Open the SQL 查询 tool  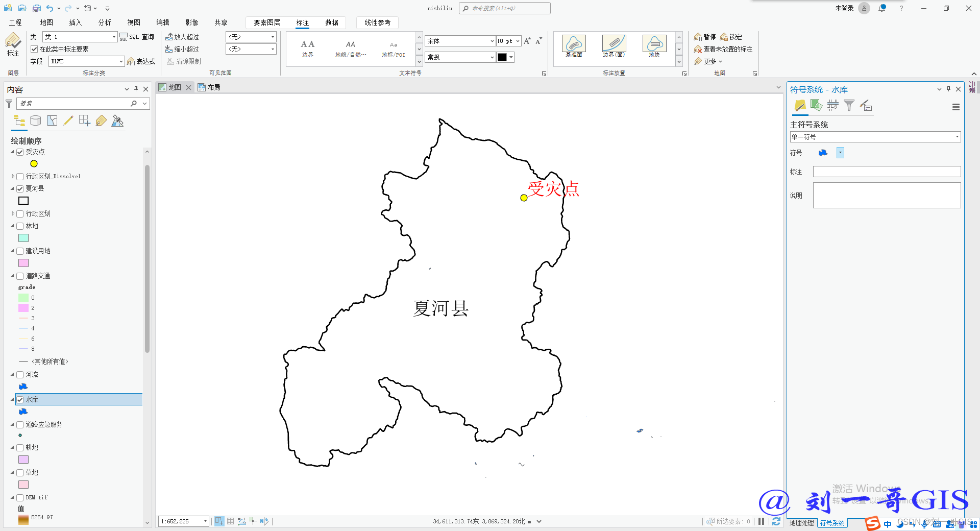coord(137,37)
